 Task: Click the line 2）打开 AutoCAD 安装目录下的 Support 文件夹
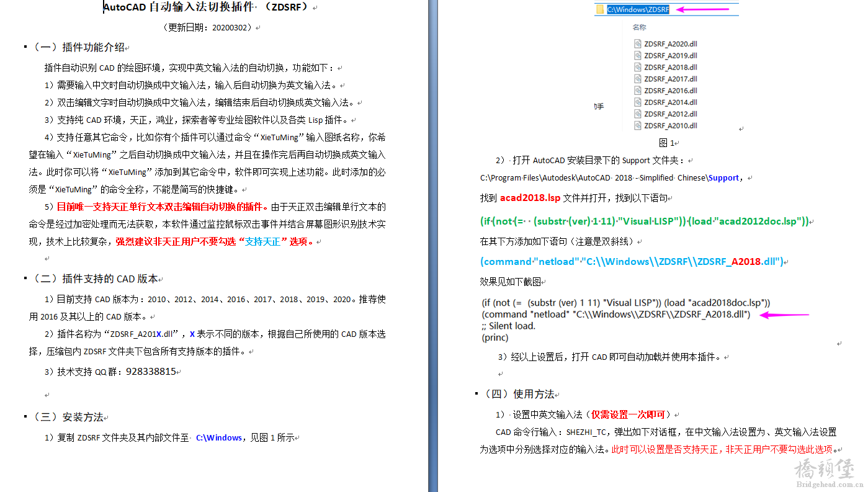[589, 160]
